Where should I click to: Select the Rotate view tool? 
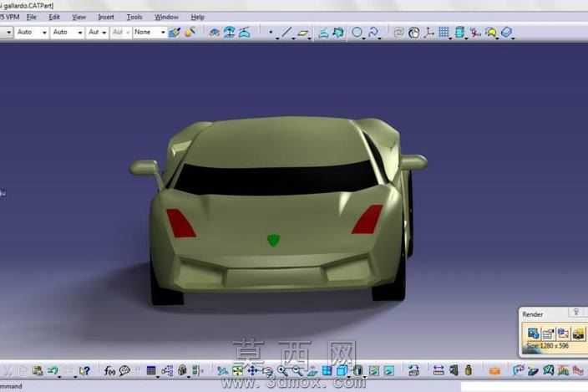tap(267, 370)
